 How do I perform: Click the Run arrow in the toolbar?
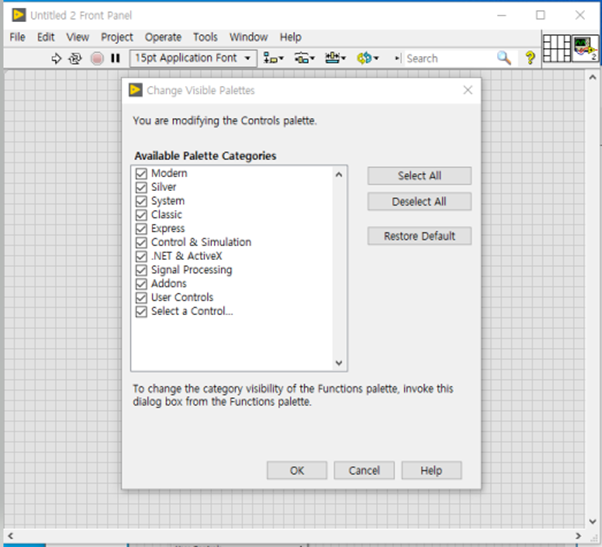click(56, 58)
